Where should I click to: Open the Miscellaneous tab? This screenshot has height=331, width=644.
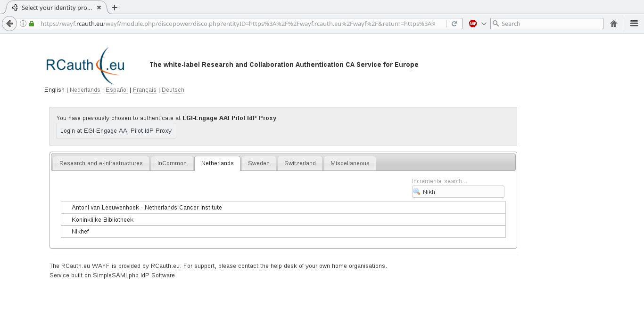tap(350, 163)
